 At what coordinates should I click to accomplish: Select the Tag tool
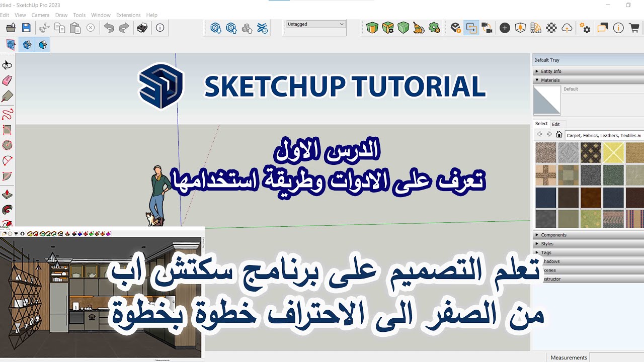pos(7,96)
